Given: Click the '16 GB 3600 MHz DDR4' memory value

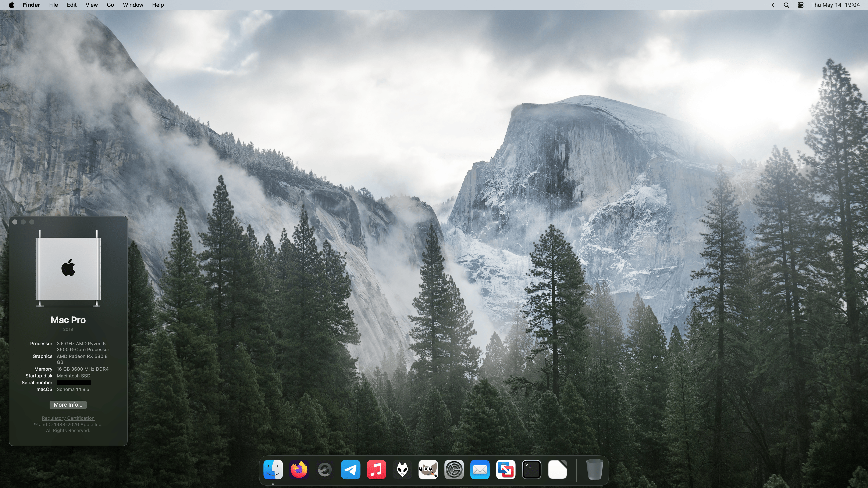Looking at the screenshot, I should (x=83, y=369).
